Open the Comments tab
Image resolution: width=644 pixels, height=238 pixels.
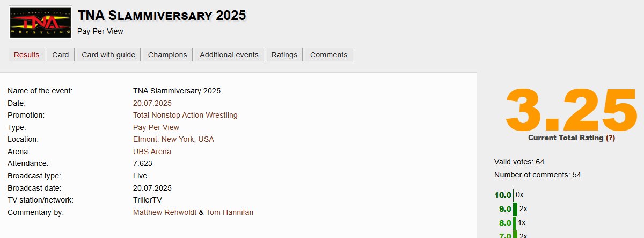(x=329, y=55)
